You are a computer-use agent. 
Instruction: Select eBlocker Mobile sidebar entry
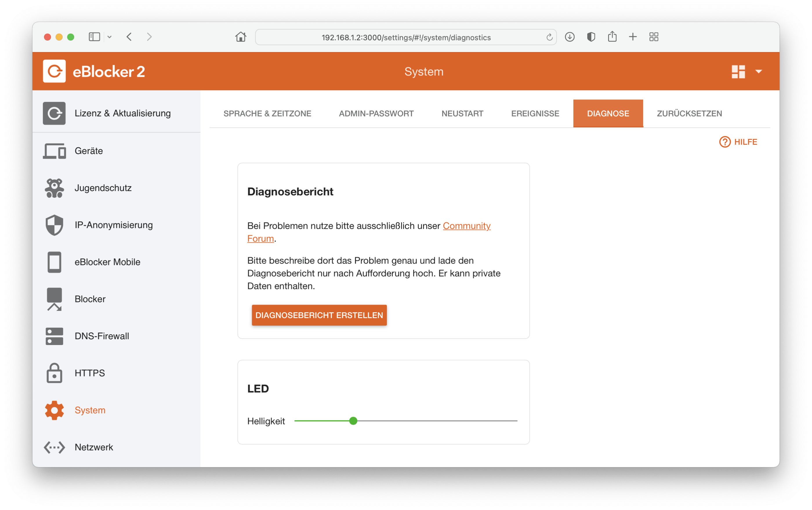(116, 262)
